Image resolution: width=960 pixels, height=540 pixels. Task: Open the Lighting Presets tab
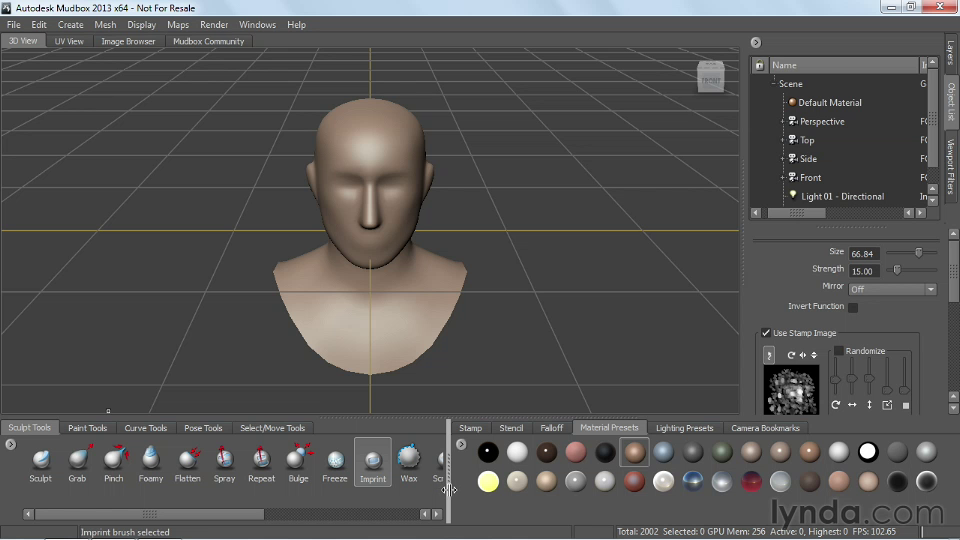684,428
